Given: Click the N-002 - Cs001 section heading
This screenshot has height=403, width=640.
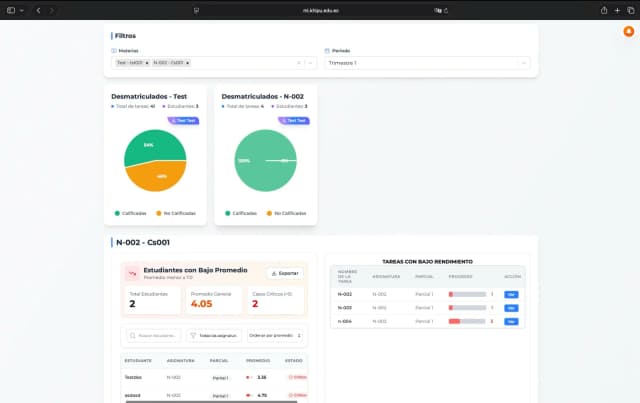Looking at the screenshot, I should [143, 242].
